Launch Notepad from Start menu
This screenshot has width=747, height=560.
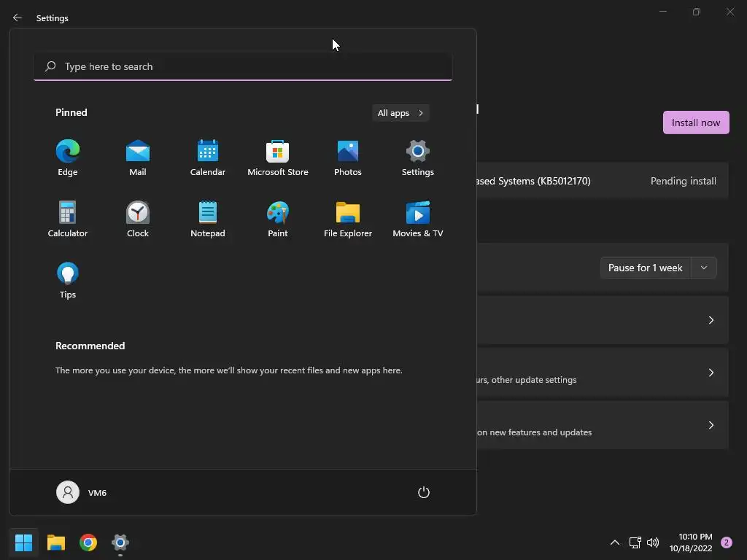coord(208,219)
